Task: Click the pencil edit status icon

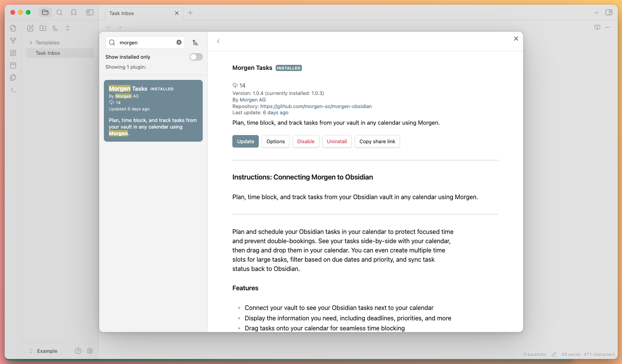Action: [x=554, y=354]
